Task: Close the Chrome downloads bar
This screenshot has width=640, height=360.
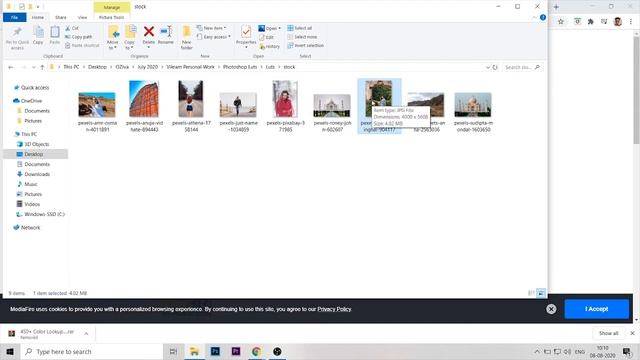Action: click(x=632, y=333)
